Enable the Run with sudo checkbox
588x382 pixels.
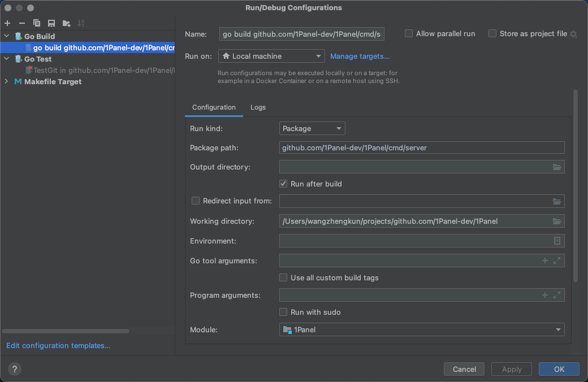tap(284, 312)
